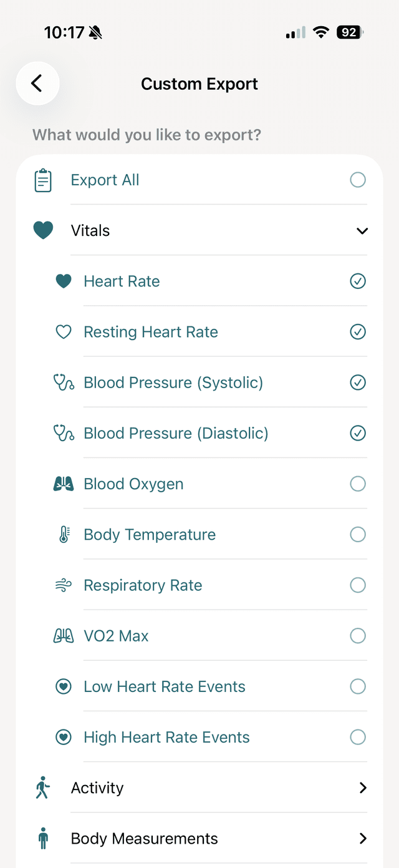
Task: Select the Export All radio circle
Action: tap(358, 180)
